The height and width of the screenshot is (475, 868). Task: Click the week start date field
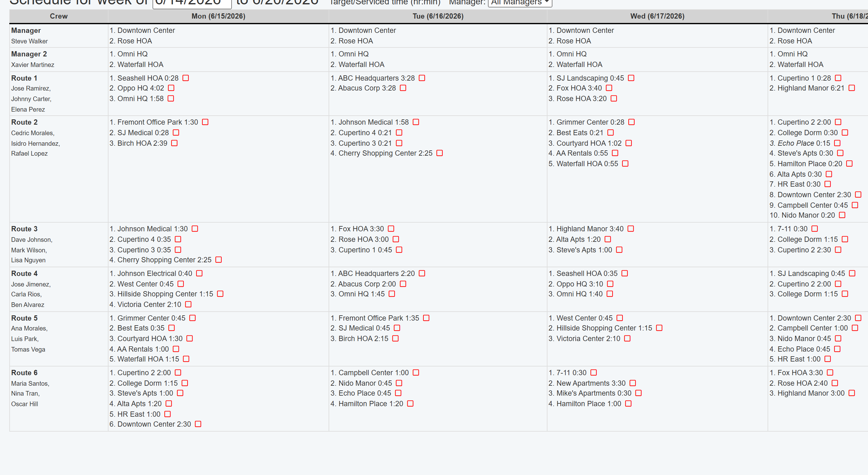(x=192, y=3)
